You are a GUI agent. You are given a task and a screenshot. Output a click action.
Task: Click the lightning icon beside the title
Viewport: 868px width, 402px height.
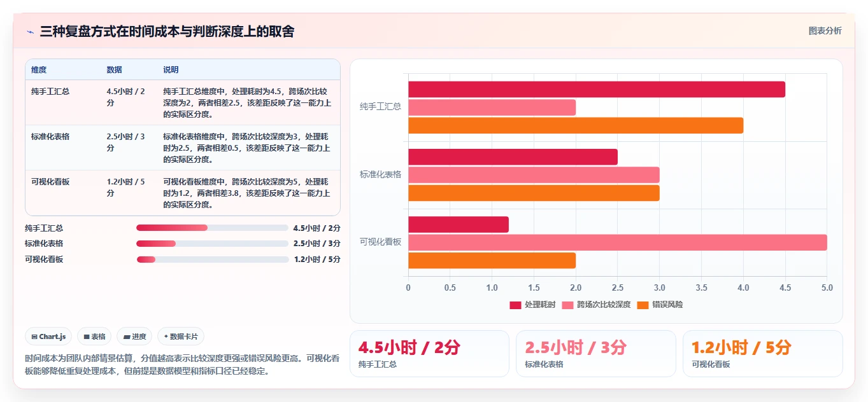[30, 32]
